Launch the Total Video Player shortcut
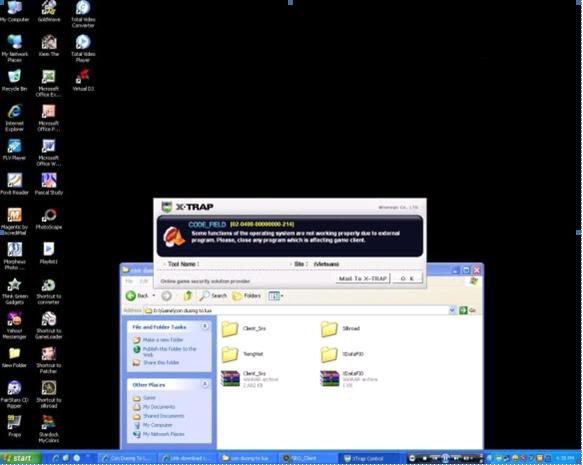Image resolution: width=583 pixels, height=465 pixels. coord(83,48)
